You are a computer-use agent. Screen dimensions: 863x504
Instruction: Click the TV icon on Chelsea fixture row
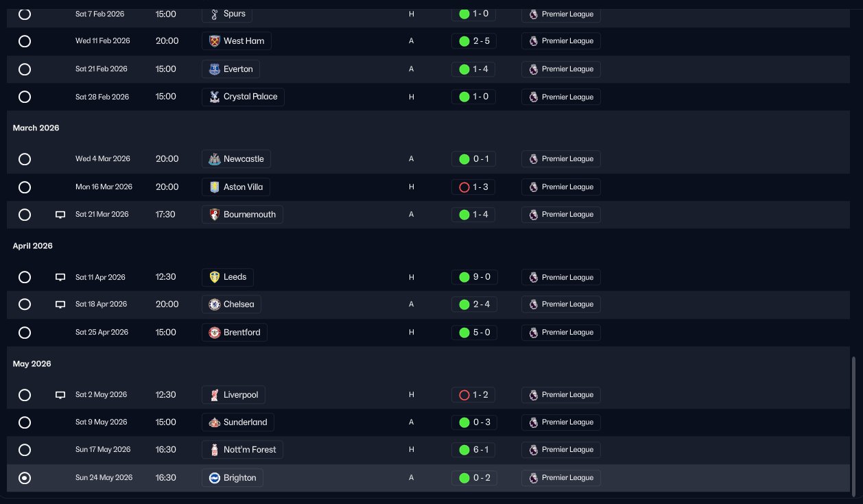point(60,304)
